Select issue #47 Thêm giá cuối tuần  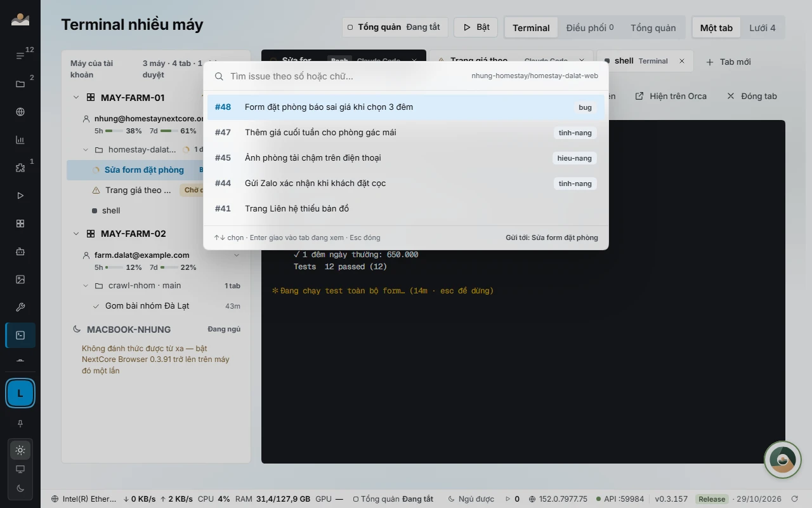(x=406, y=133)
